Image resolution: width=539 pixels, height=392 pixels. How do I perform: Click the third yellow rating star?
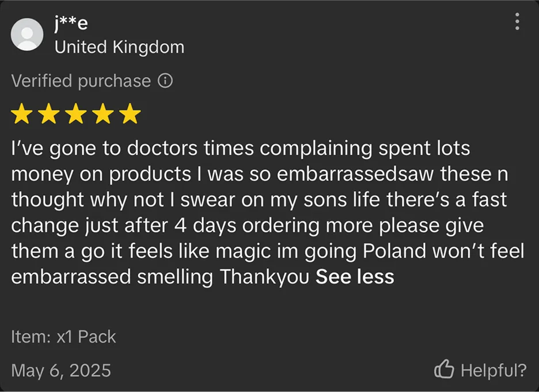tap(77, 114)
